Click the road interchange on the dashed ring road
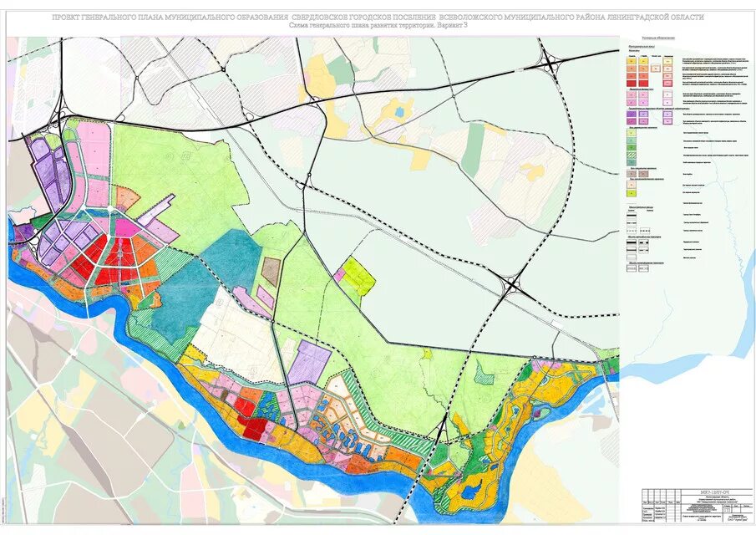The height and width of the screenshot is (535, 756). coord(513,283)
